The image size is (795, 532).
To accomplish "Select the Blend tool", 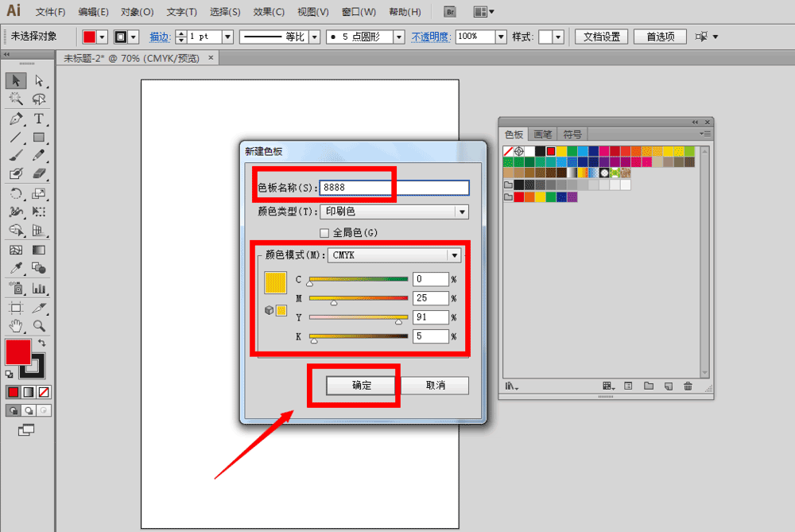I will pyautogui.click(x=38, y=268).
